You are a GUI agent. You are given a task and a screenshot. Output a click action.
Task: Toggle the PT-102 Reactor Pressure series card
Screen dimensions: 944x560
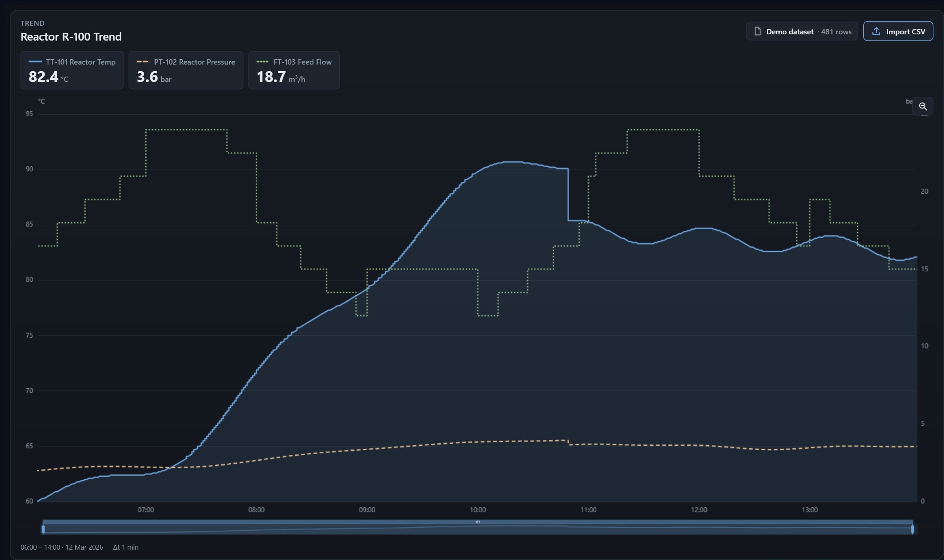[186, 70]
